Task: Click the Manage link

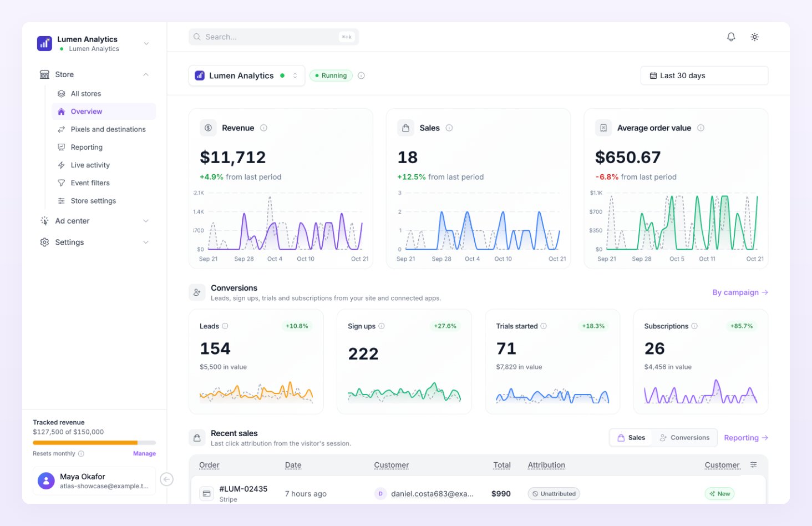Action: 144,454
